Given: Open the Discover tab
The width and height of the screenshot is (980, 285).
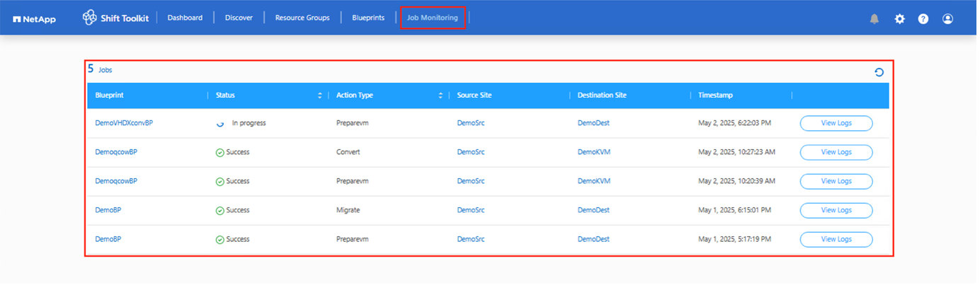Looking at the screenshot, I should [239, 18].
